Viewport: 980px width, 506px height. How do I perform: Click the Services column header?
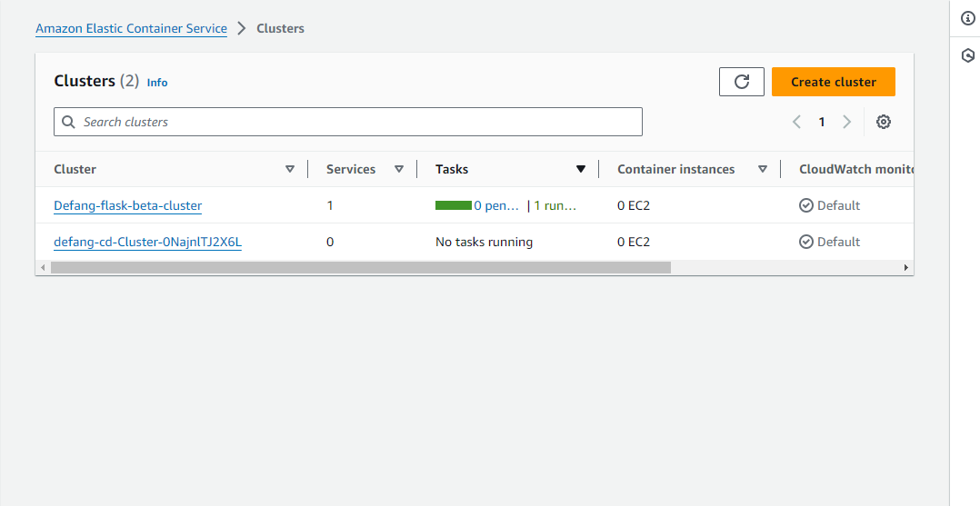pyautogui.click(x=351, y=169)
